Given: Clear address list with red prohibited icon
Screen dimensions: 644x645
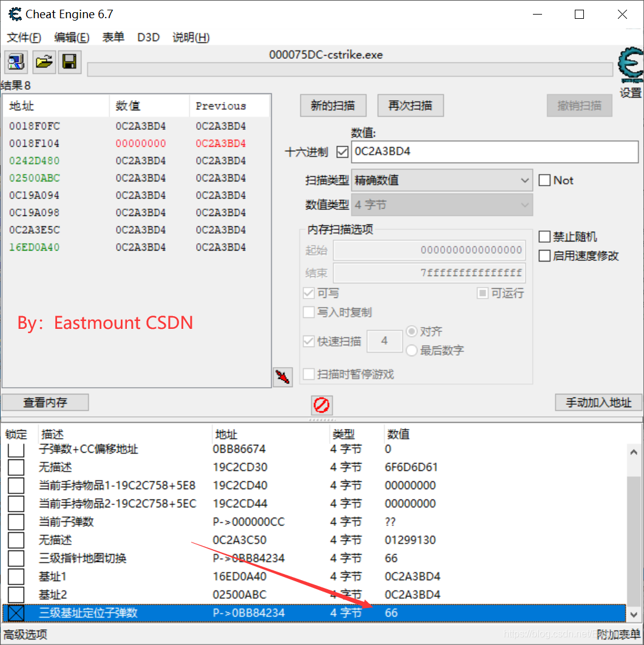Looking at the screenshot, I should pos(321,405).
